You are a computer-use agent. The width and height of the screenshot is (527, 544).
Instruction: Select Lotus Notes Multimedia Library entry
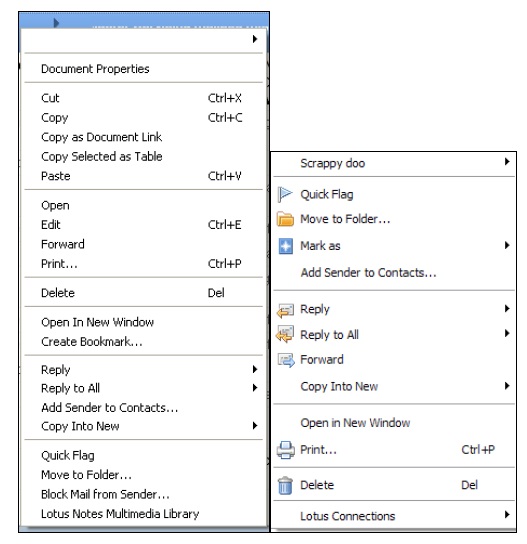(x=120, y=513)
